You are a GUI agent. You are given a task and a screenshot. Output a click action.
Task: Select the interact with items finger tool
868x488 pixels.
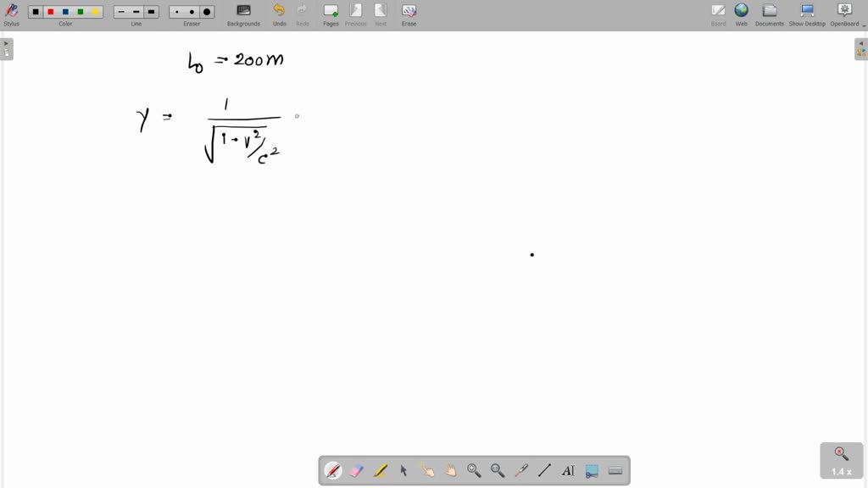pyautogui.click(x=427, y=470)
